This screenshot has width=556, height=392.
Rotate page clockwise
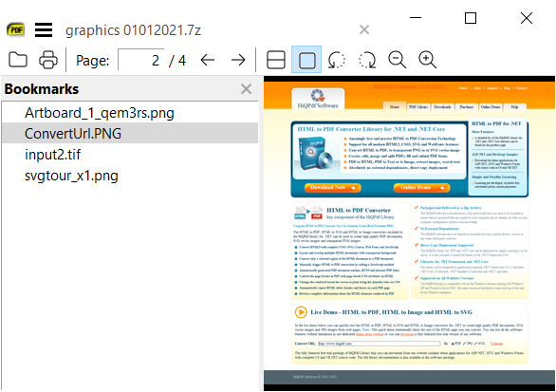pyautogui.click(x=367, y=60)
